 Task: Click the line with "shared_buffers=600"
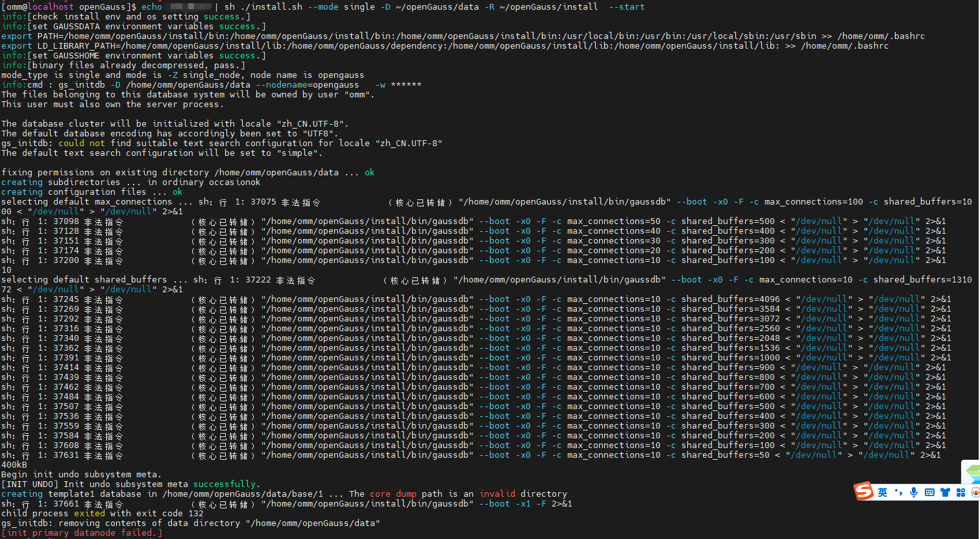(474, 396)
